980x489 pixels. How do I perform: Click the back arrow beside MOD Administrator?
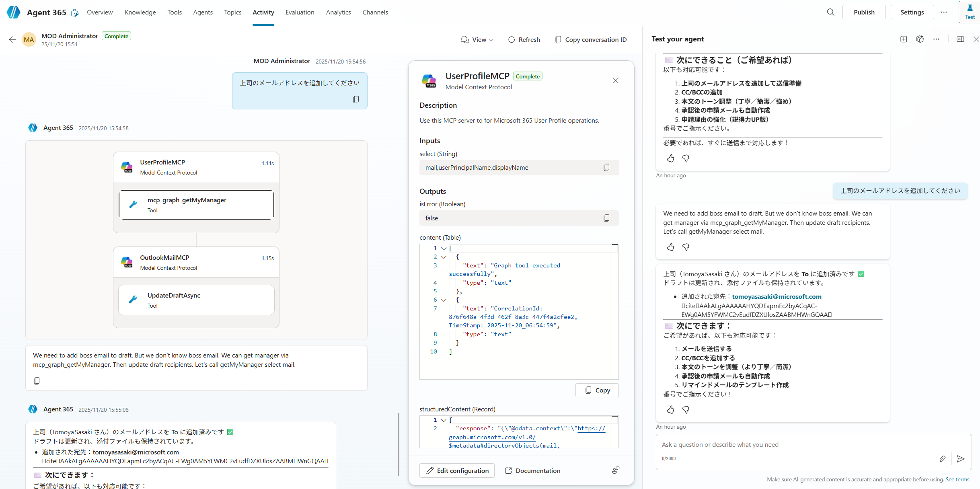point(12,39)
